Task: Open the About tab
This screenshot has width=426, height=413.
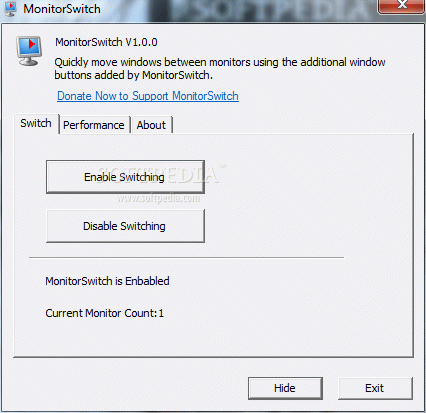Action: point(151,125)
